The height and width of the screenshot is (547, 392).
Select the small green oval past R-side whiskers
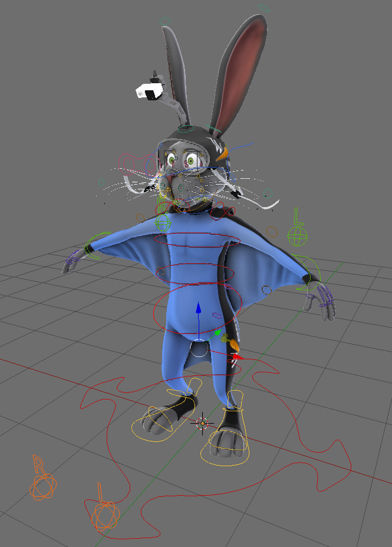[102, 182]
